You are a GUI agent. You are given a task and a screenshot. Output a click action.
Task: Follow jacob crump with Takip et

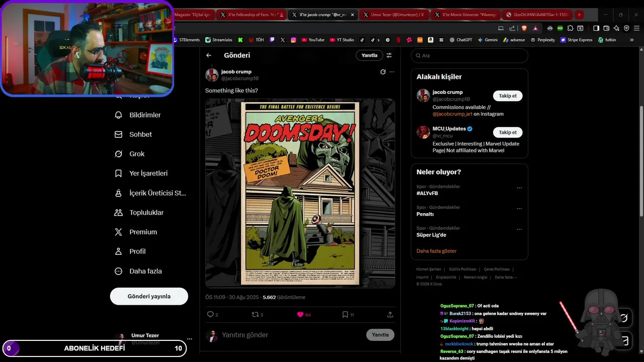[x=508, y=96]
